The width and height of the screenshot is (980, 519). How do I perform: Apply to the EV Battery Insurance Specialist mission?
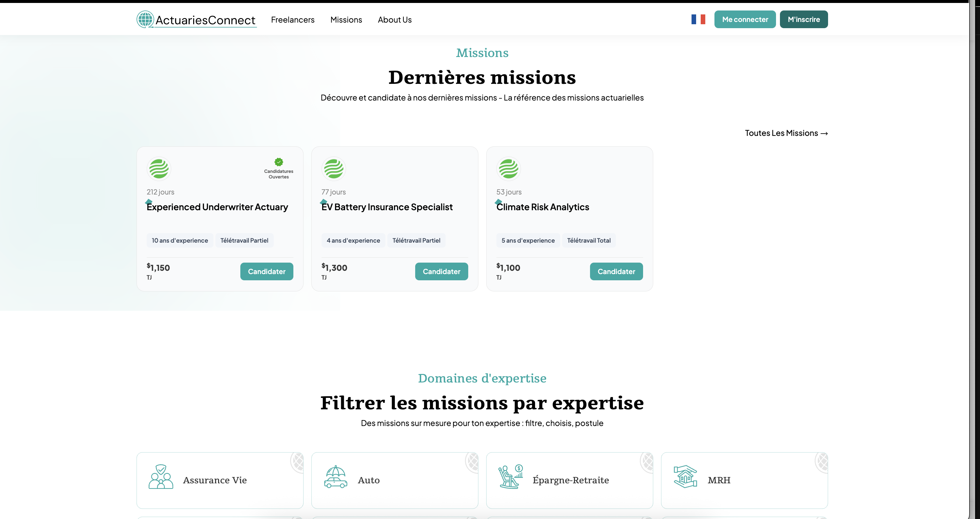point(441,271)
